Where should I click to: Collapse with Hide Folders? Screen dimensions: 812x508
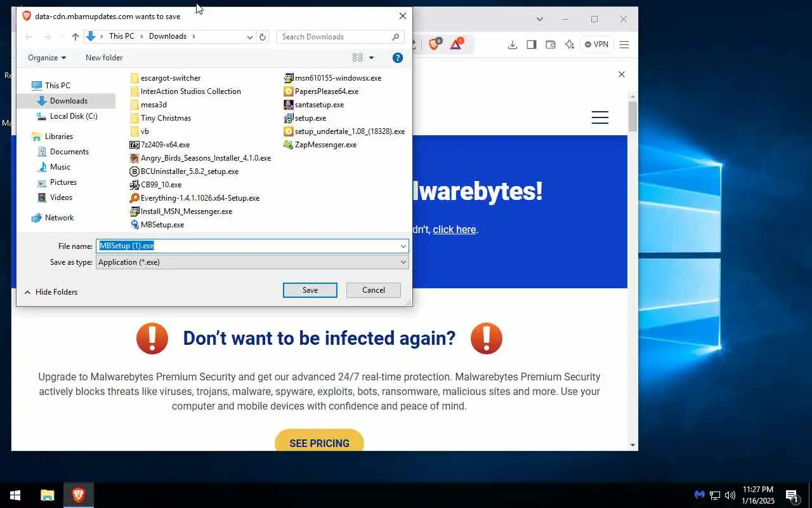coord(51,292)
